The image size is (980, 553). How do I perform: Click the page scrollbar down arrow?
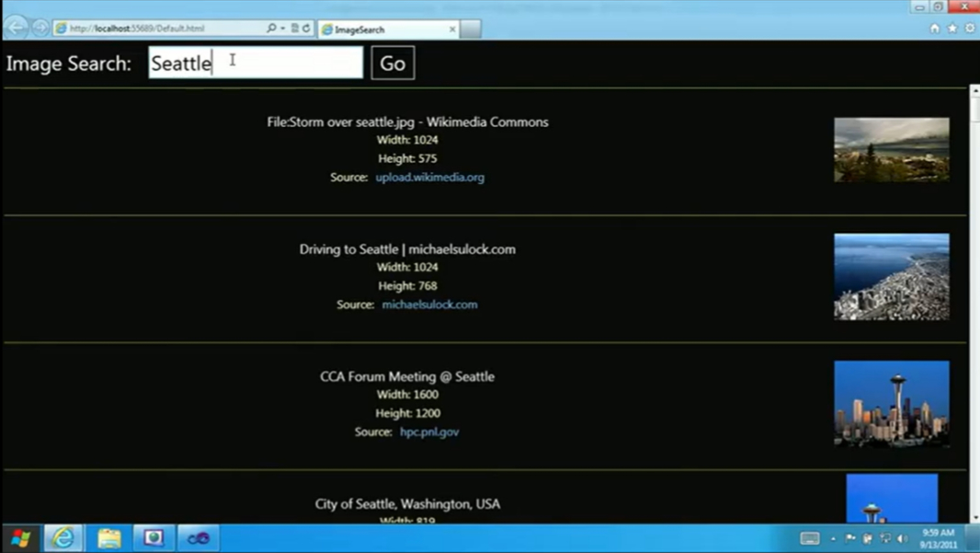tap(975, 518)
